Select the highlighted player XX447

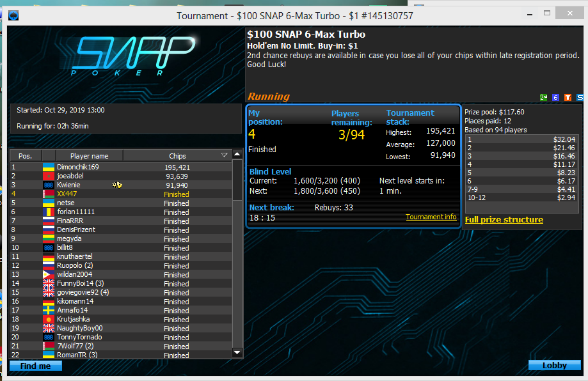(x=67, y=194)
